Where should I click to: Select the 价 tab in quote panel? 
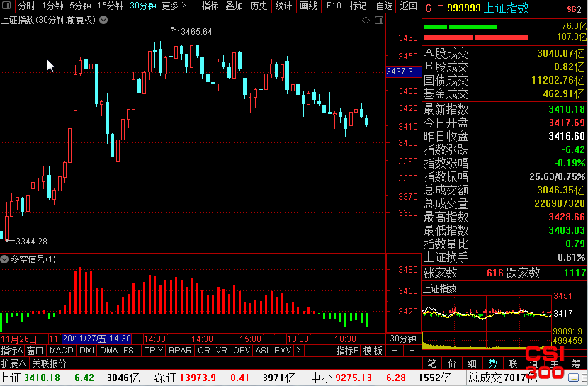pos(452,363)
